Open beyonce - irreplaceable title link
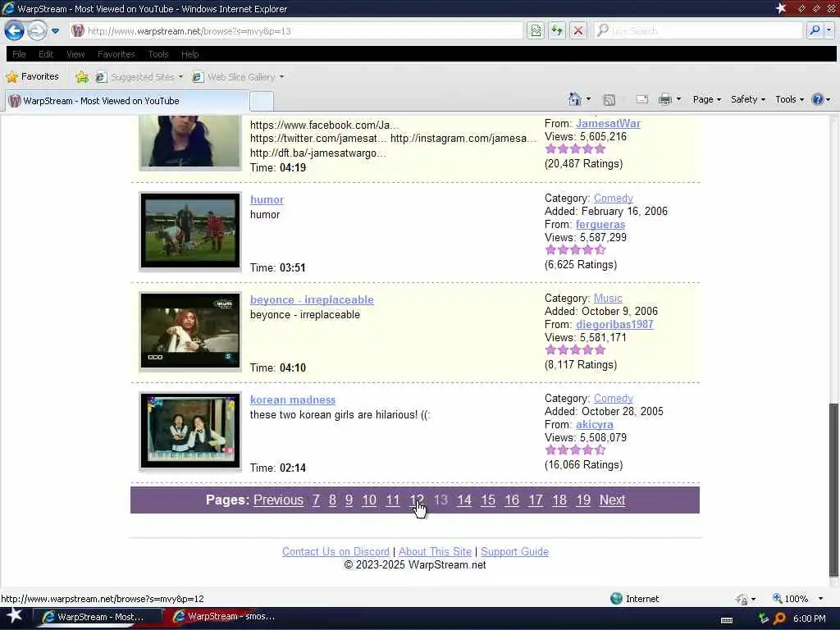 (312, 300)
